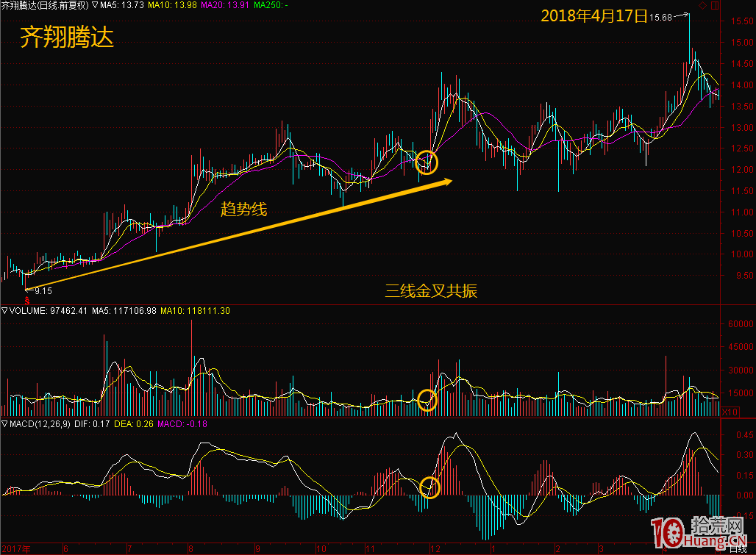Click the 15.50 price axis label
Screen dimensions: 756x555
point(742,21)
